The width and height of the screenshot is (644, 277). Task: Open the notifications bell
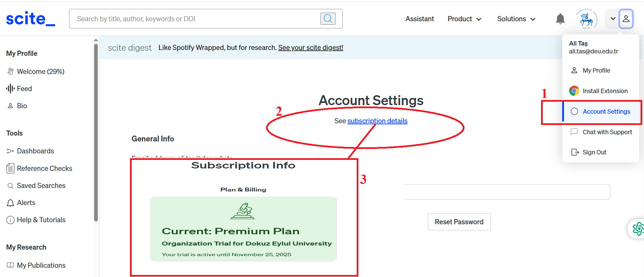coord(560,19)
